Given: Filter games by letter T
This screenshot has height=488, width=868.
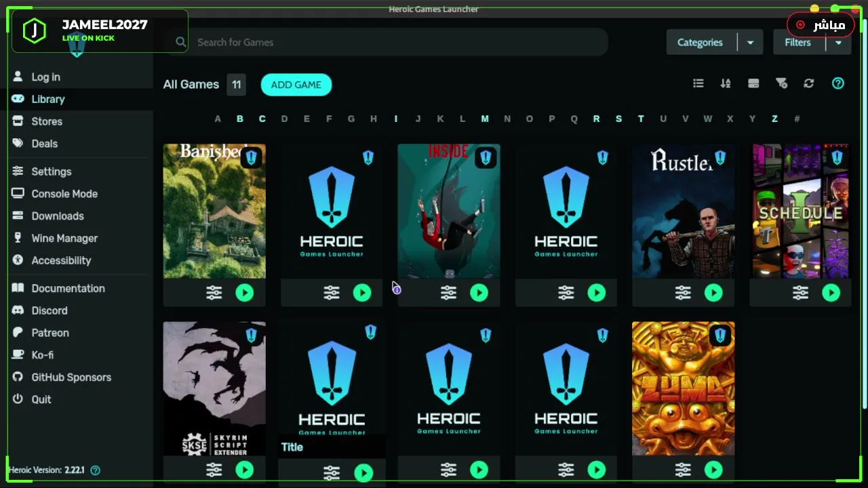Looking at the screenshot, I should 641,119.
